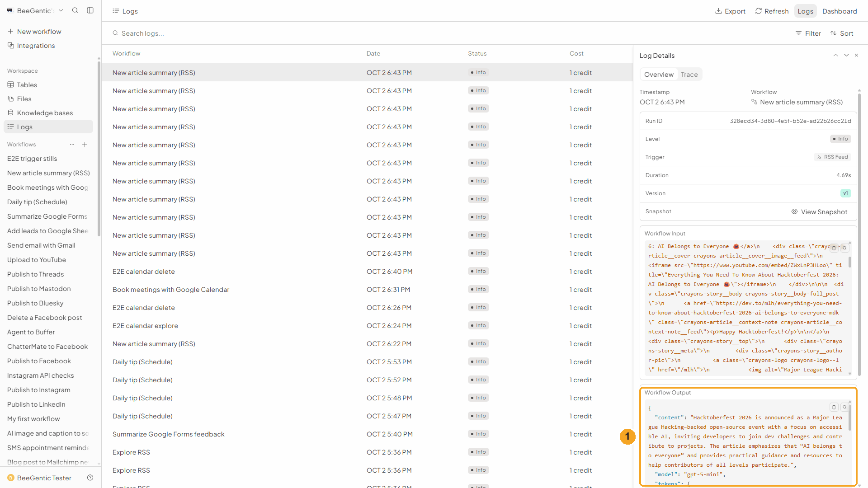Toggle the sidebar panel icon

pos(90,10)
